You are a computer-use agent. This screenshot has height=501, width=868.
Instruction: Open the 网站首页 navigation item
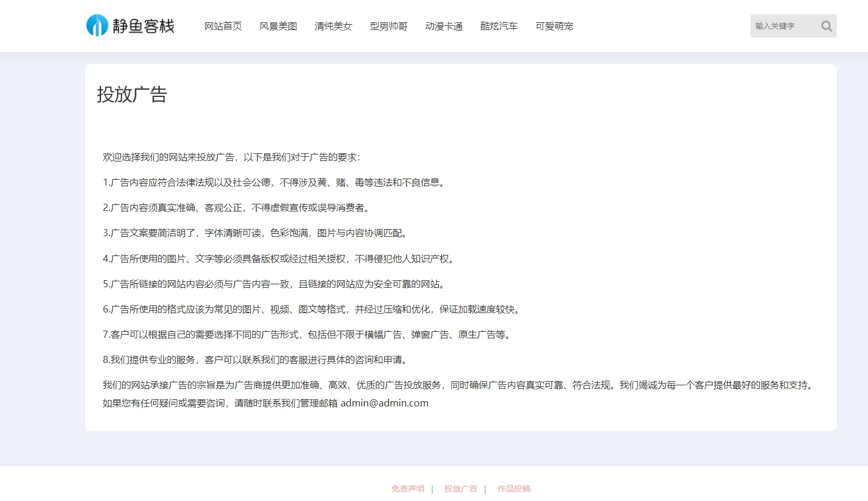click(223, 26)
